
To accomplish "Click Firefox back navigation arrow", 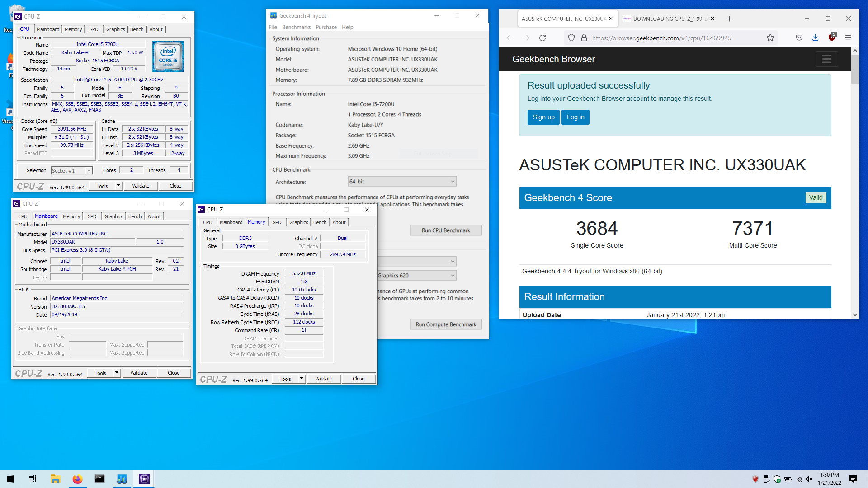I will tap(510, 38).
